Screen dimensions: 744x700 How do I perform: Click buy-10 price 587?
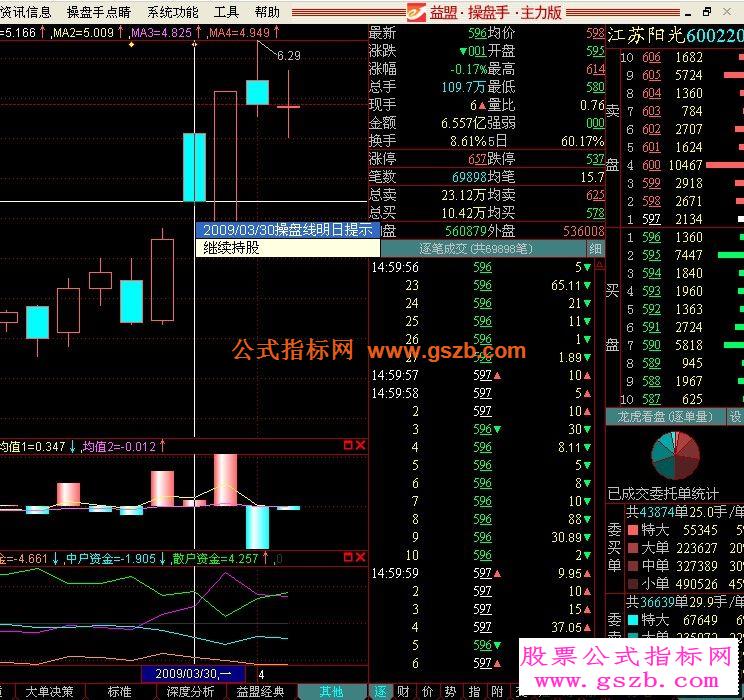[651, 399]
